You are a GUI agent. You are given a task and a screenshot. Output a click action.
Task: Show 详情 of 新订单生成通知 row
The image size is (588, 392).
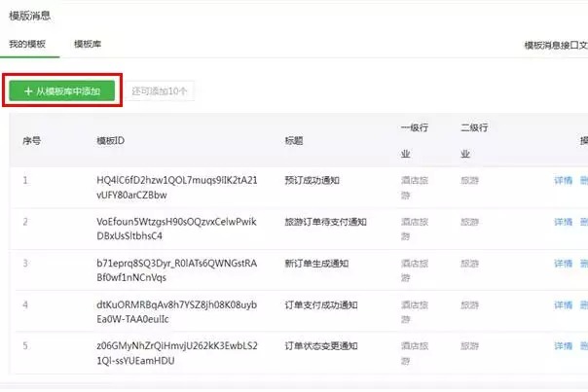pos(563,264)
